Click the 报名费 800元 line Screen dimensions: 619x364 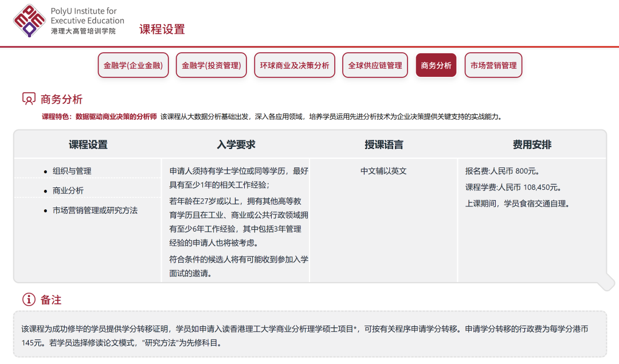(503, 171)
